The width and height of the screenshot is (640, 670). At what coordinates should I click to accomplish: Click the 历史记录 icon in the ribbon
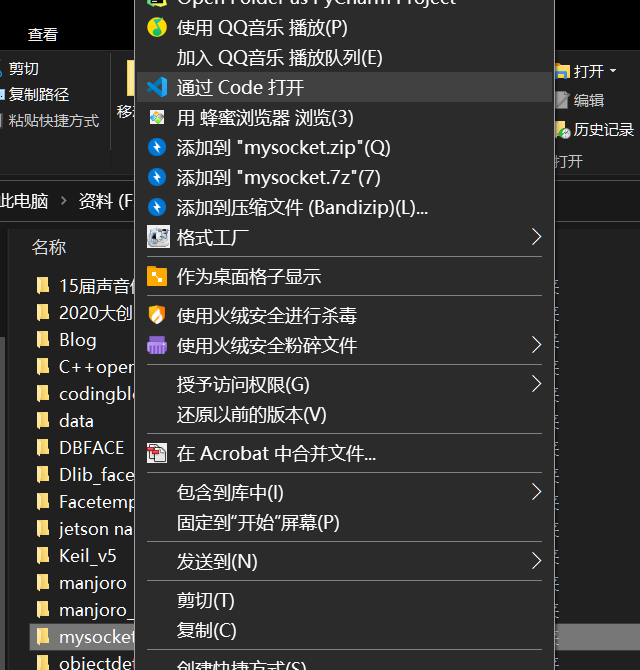(x=563, y=130)
